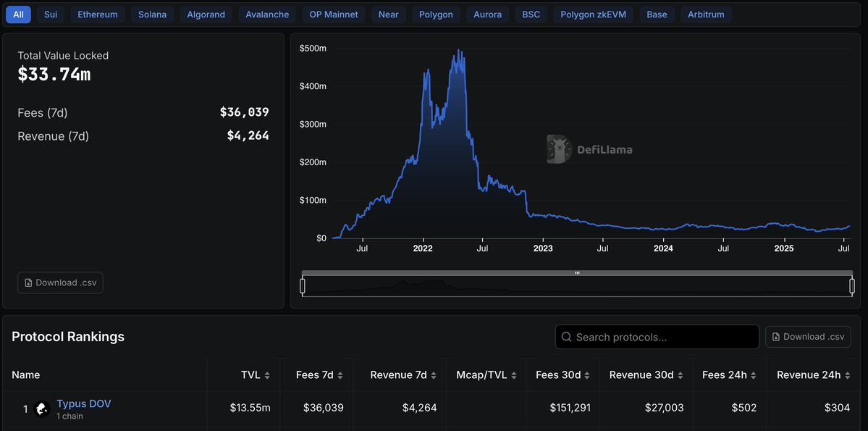The width and height of the screenshot is (868, 431).
Task: Filter by the BSC chain
Action: (531, 14)
